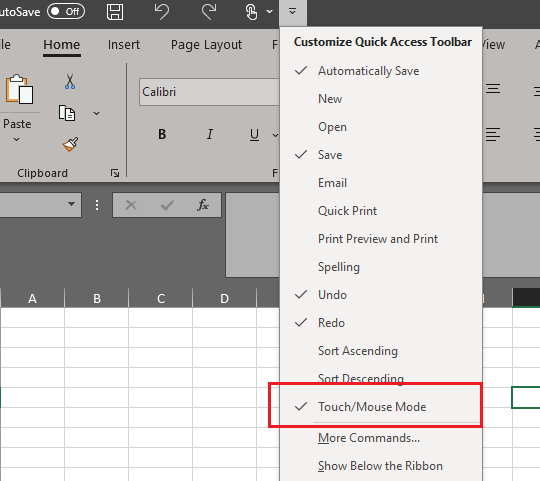Enable Email in Quick Access menu
The width and height of the screenshot is (540, 481).
click(381, 183)
